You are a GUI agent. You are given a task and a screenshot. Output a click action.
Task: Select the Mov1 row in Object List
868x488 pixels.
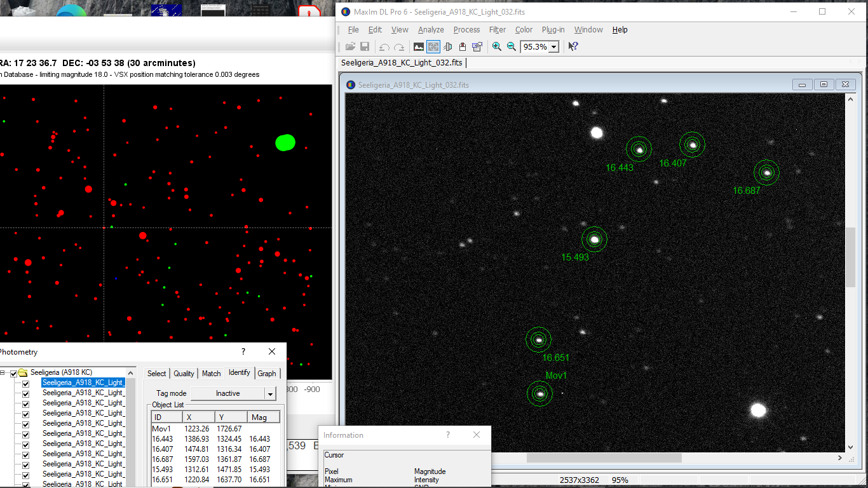(x=215, y=429)
